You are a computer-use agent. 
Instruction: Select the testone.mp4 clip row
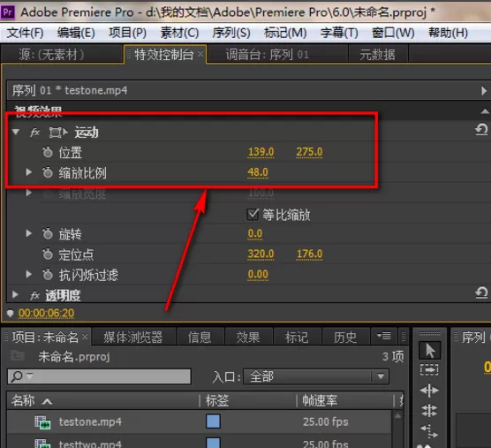(x=200, y=422)
